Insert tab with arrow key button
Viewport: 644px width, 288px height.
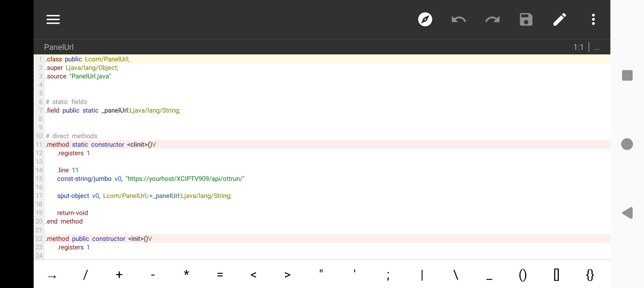52,275
